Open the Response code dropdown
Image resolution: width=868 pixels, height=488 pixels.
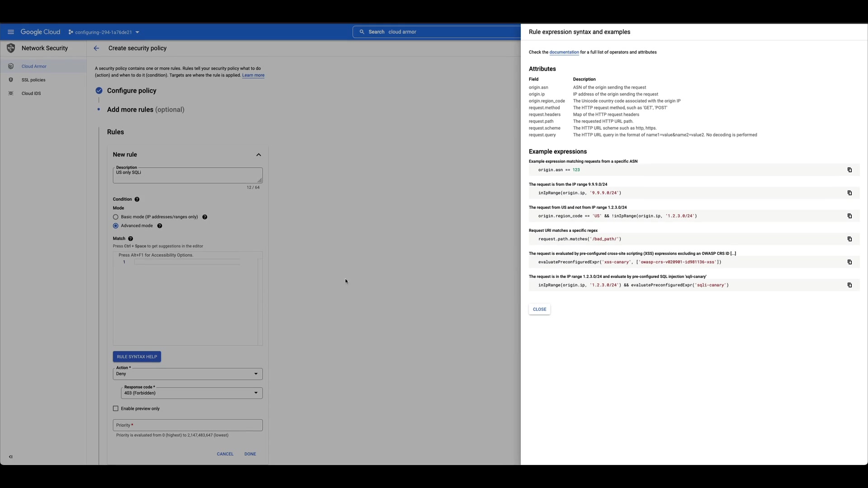(x=192, y=393)
